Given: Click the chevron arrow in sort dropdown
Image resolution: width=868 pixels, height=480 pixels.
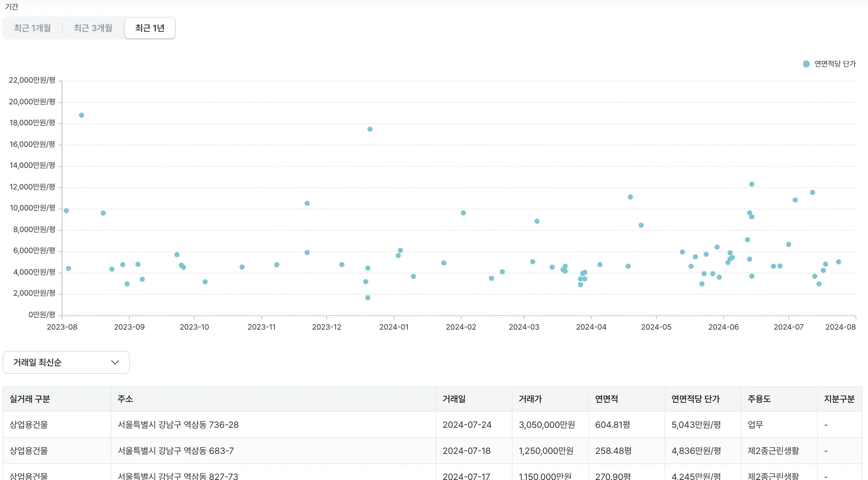Looking at the screenshot, I should tap(115, 362).
